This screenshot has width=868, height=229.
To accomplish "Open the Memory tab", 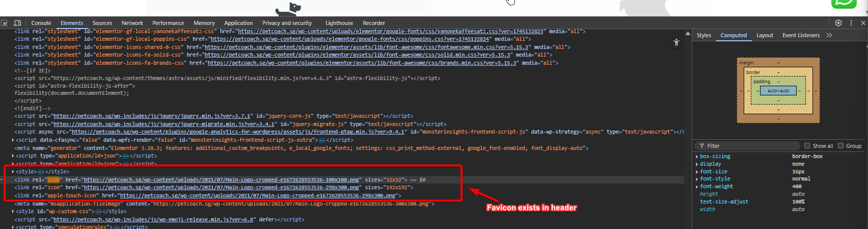I will tap(204, 23).
